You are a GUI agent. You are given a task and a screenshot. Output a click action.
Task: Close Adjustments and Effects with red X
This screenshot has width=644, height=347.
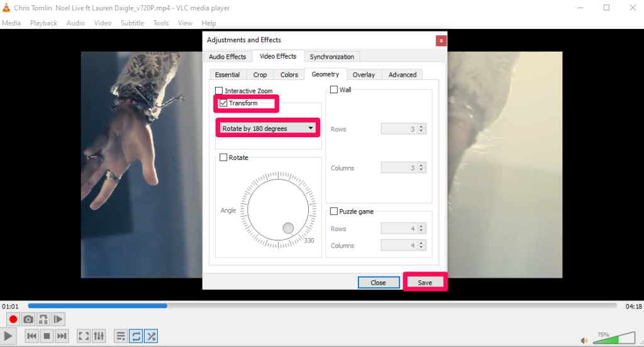[x=441, y=41]
